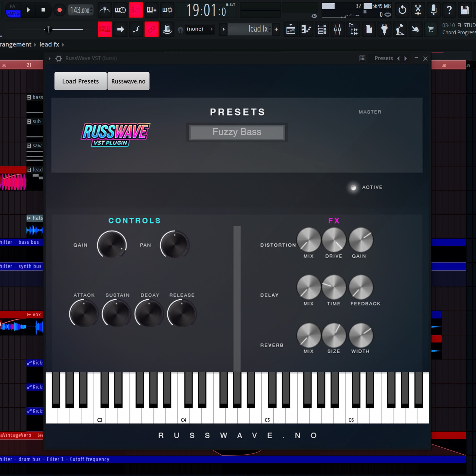Screen dimensions: 476x476
Task: Click the ATTACK knob
Action: pyautogui.click(x=84, y=313)
